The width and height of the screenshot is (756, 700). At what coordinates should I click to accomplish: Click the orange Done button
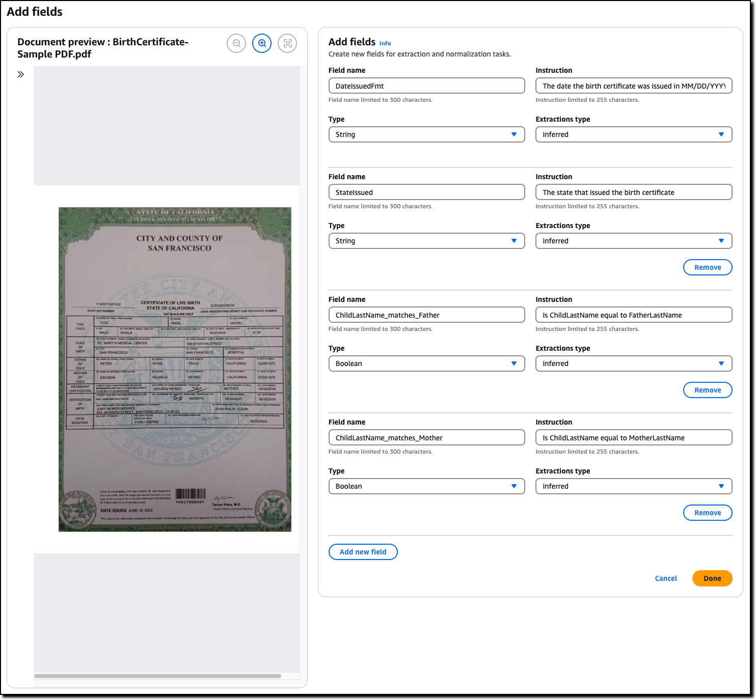coord(712,578)
